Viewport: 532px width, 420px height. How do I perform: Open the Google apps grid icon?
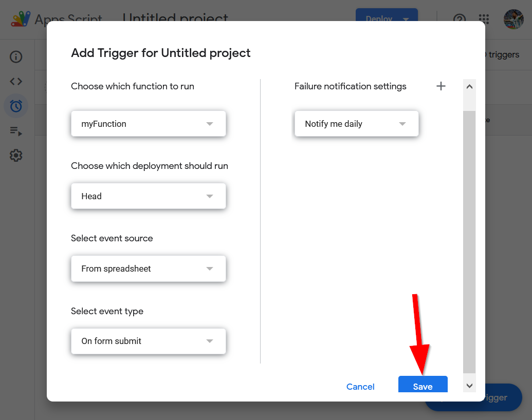point(484,19)
